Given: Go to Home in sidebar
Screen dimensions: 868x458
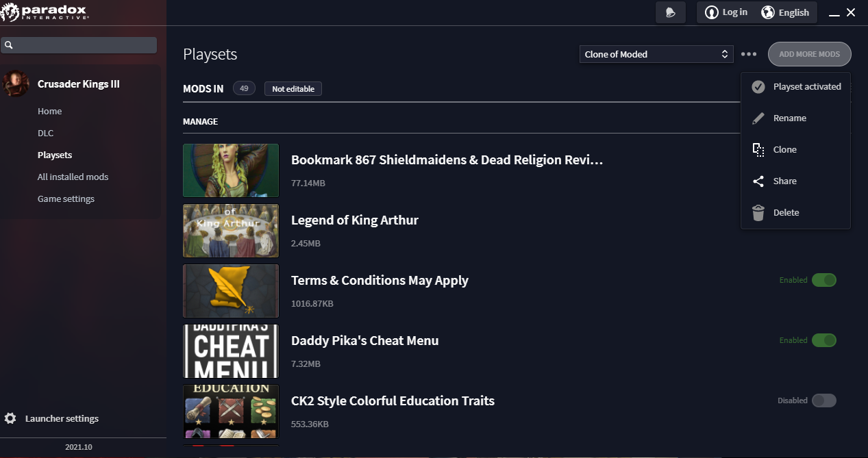Looking at the screenshot, I should (x=49, y=111).
